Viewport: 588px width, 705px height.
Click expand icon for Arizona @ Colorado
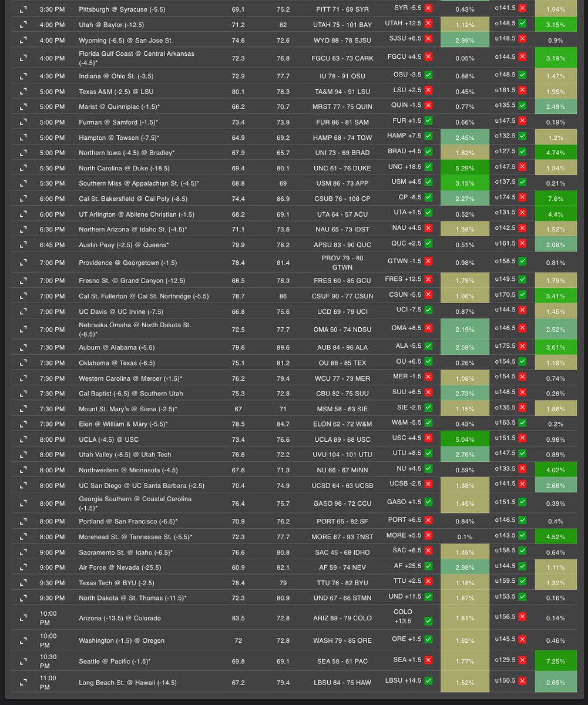pos(23,618)
